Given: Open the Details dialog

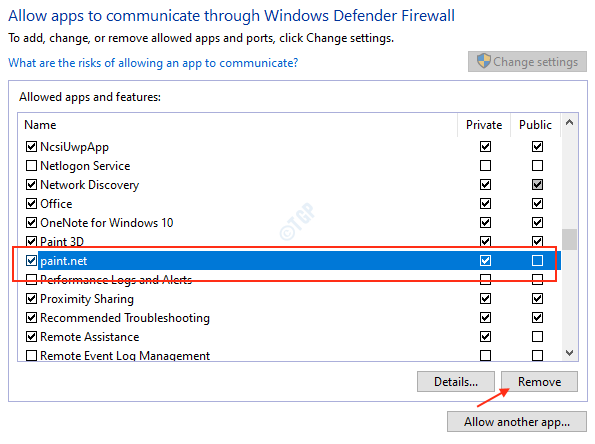Looking at the screenshot, I should [456, 381].
